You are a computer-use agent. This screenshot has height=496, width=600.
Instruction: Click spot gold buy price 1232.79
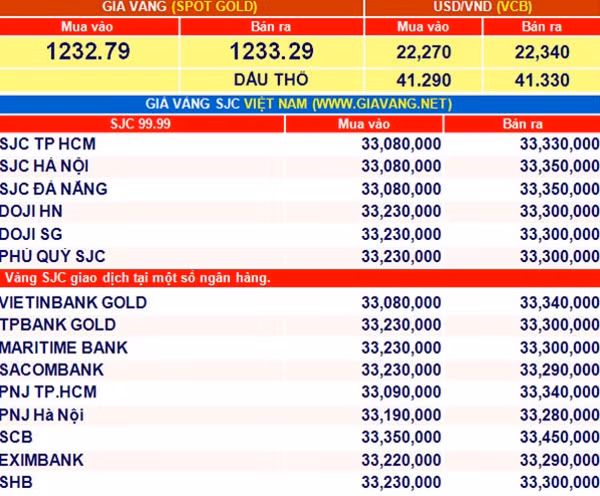click(x=88, y=51)
